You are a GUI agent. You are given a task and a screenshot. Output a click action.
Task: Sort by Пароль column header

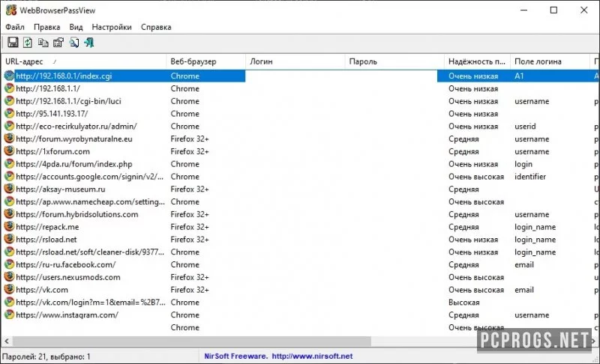394,61
